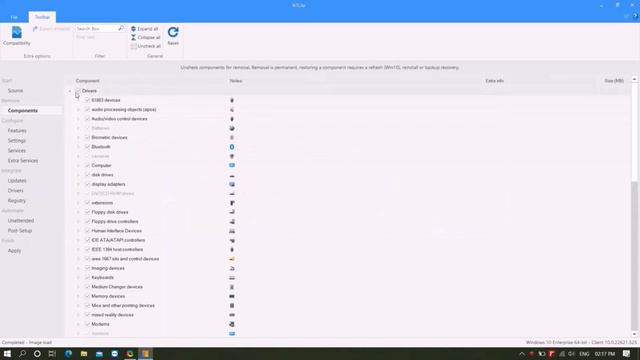Uncheck the Keyboards checkbox
Viewport: 640px width, 360px height.
pos(87,278)
